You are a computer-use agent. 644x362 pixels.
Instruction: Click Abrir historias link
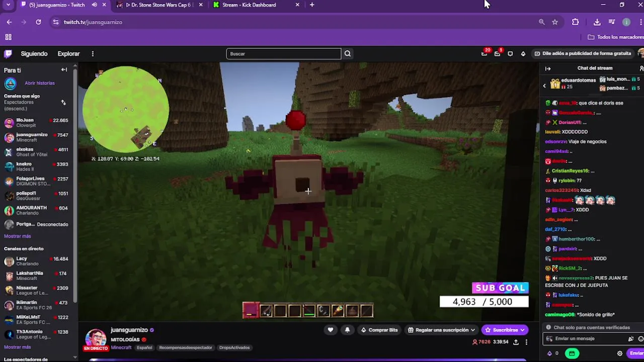(x=40, y=83)
